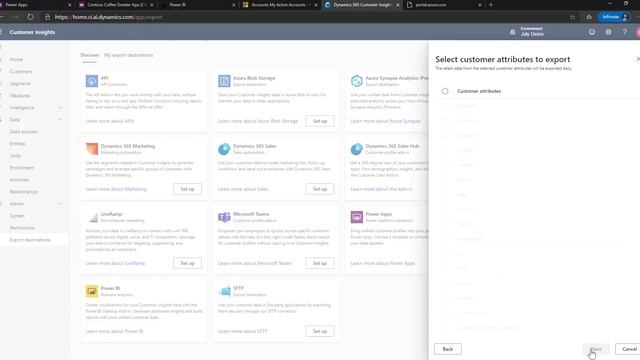Click the Azure Blob Storage icon

pyautogui.click(x=224, y=81)
